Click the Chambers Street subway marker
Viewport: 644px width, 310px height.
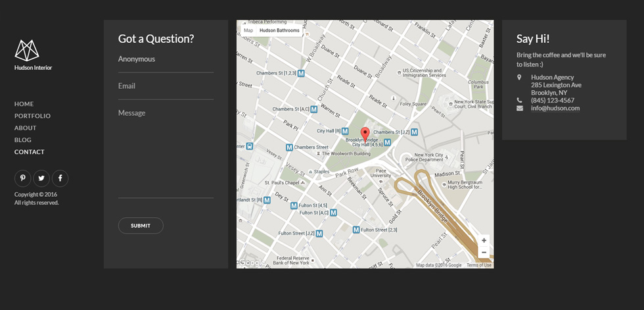click(289, 147)
